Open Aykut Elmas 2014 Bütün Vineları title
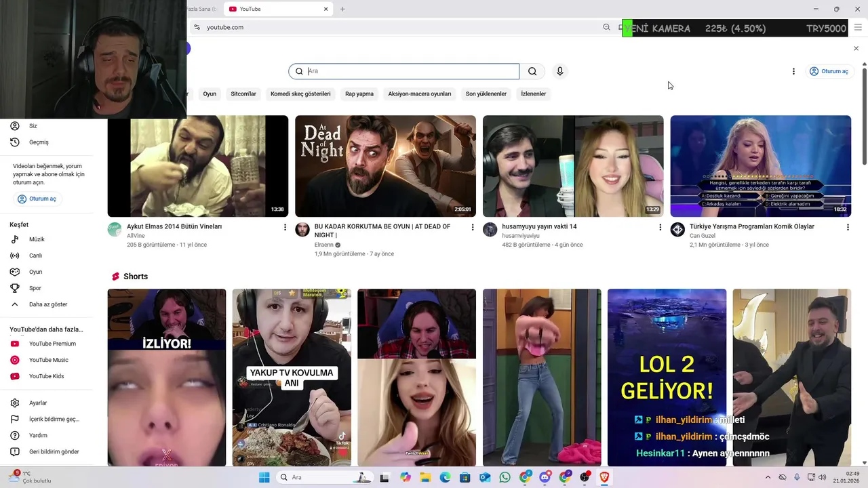This screenshot has width=868, height=488. coord(174,226)
